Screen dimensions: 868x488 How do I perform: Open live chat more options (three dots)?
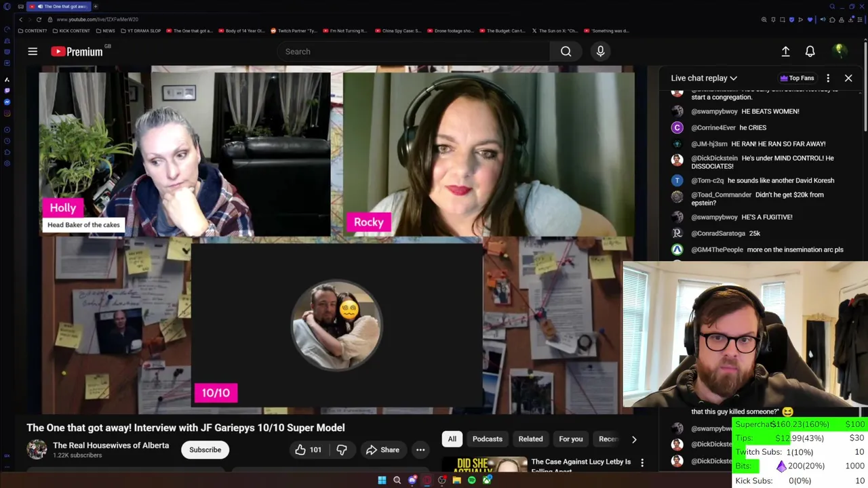pyautogui.click(x=828, y=78)
